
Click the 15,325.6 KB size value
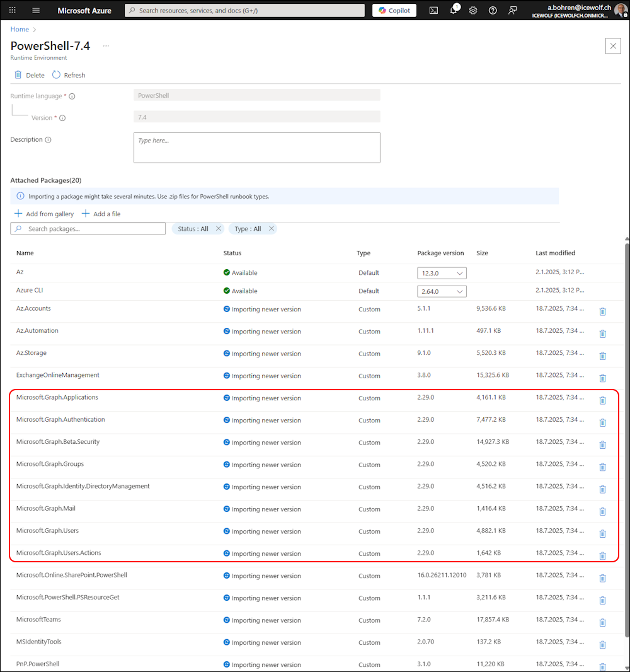click(493, 375)
